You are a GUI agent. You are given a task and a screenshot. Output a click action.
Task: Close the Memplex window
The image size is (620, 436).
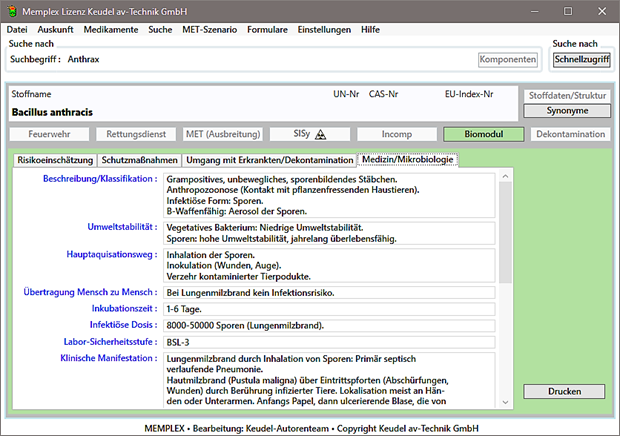[x=602, y=11]
